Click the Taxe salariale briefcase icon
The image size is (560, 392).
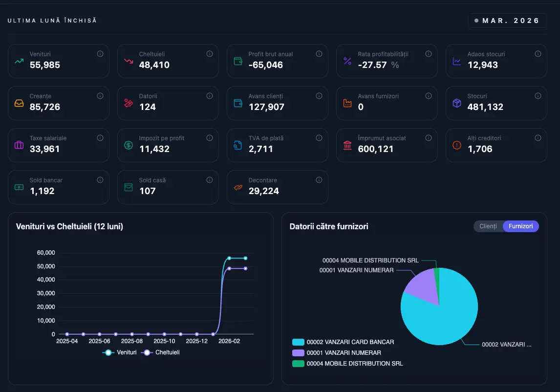pos(19,145)
